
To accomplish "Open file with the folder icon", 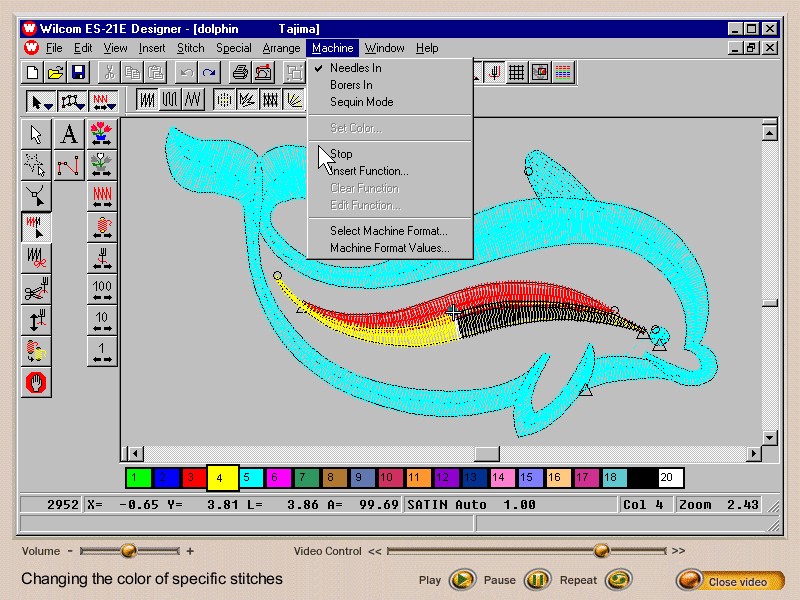I will (x=56, y=72).
